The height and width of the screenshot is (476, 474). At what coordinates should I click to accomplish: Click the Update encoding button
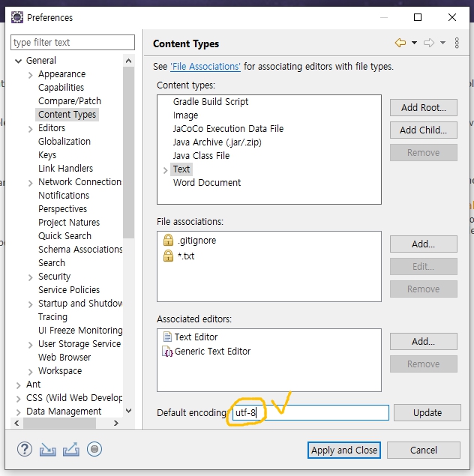[x=427, y=412]
